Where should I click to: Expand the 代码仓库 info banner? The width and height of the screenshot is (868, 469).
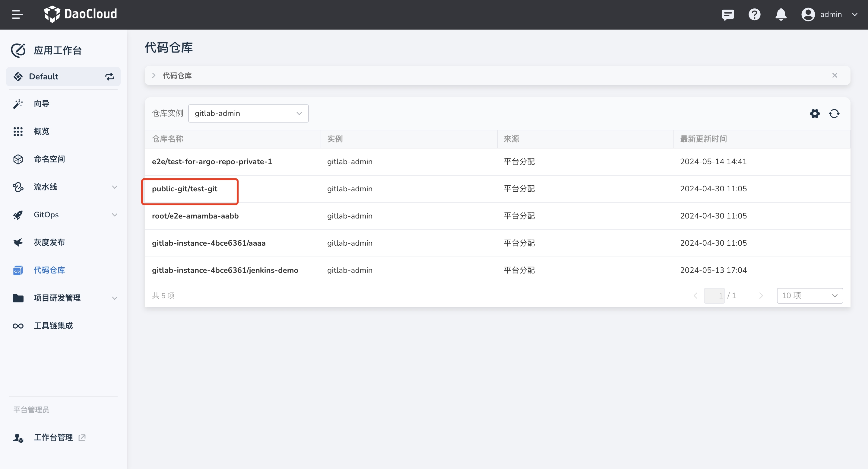click(x=154, y=75)
